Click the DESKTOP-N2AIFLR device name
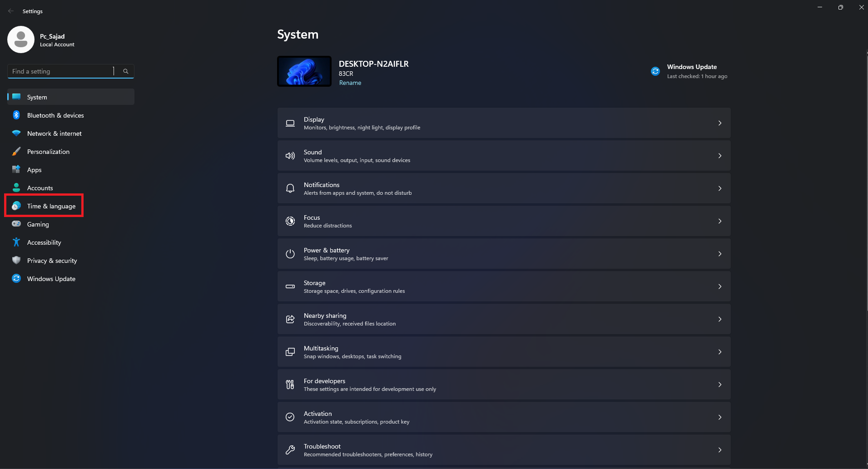 (x=374, y=64)
